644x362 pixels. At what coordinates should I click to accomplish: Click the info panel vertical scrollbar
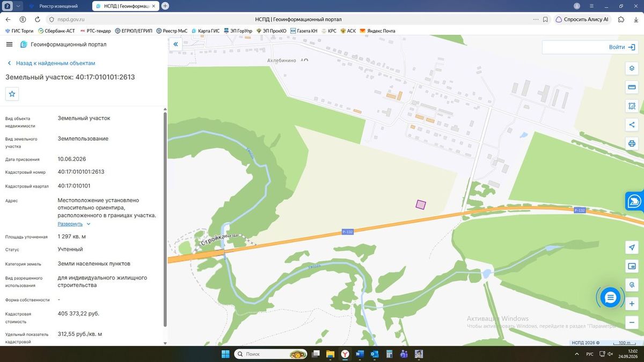pos(165,220)
